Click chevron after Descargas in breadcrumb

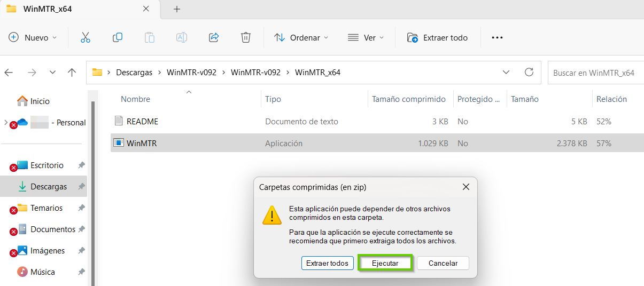[160, 73]
